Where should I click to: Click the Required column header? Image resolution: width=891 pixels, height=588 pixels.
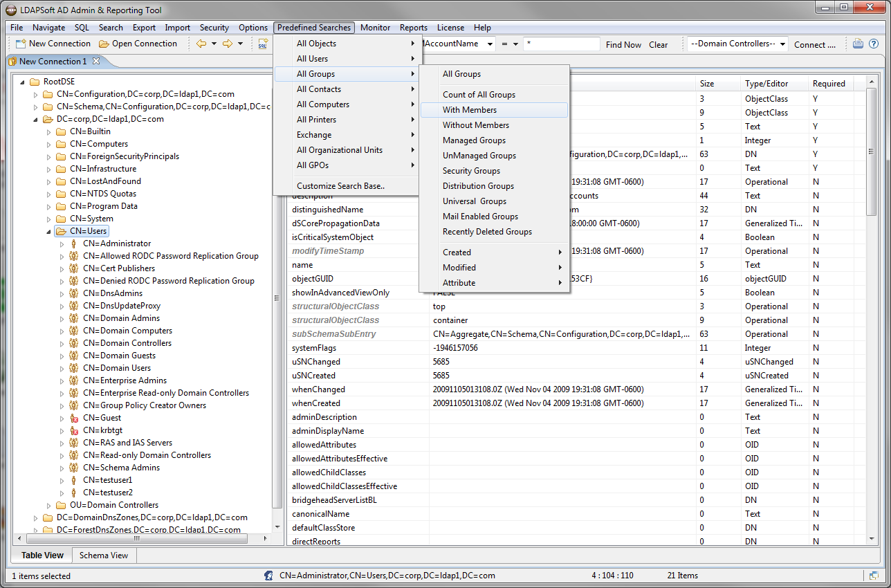pyautogui.click(x=831, y=84)
